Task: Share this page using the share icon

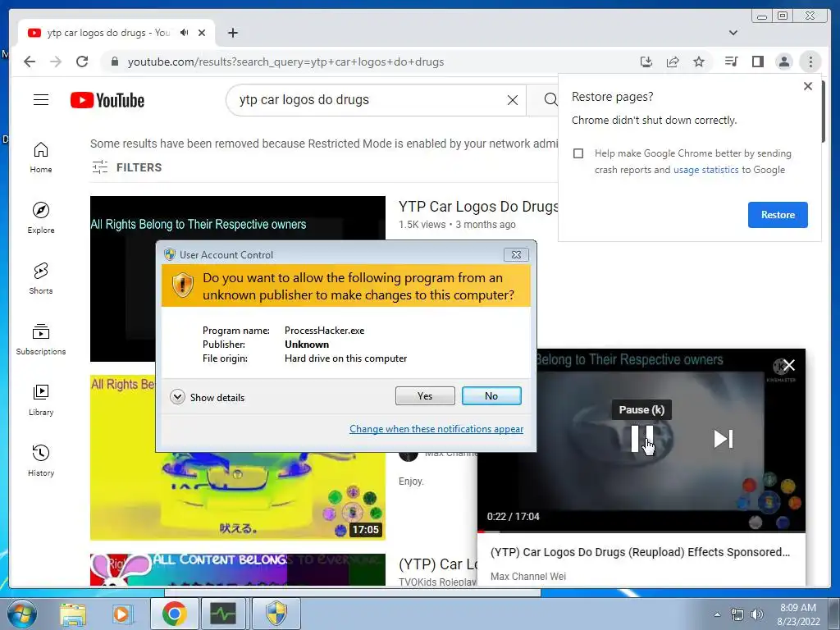Action: click(673, 62)
